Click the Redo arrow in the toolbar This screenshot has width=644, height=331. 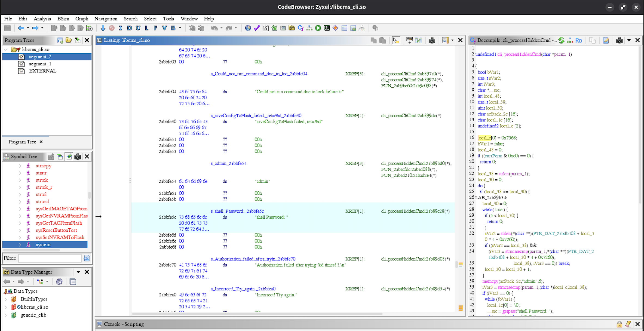pos(229,28)
